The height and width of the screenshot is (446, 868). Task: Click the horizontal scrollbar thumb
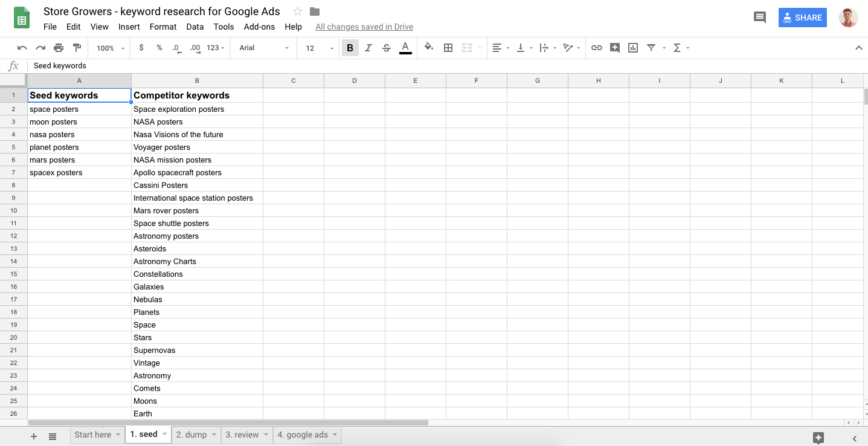(228, 422)
